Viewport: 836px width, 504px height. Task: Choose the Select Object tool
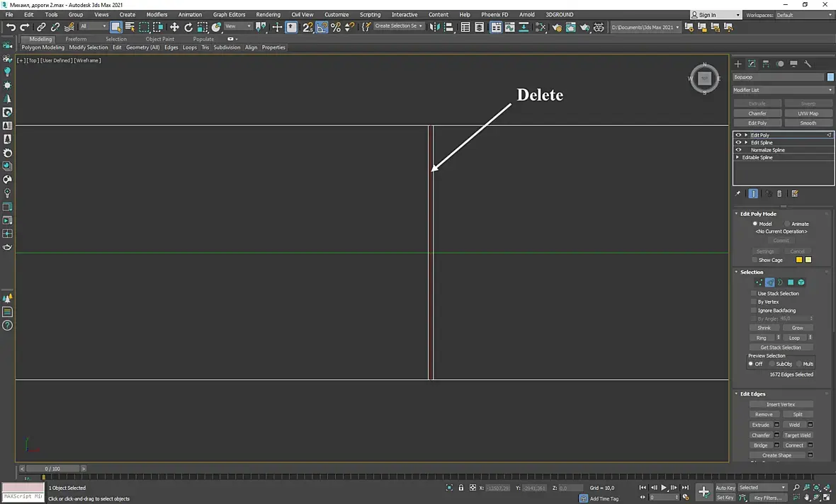[115, 27]
